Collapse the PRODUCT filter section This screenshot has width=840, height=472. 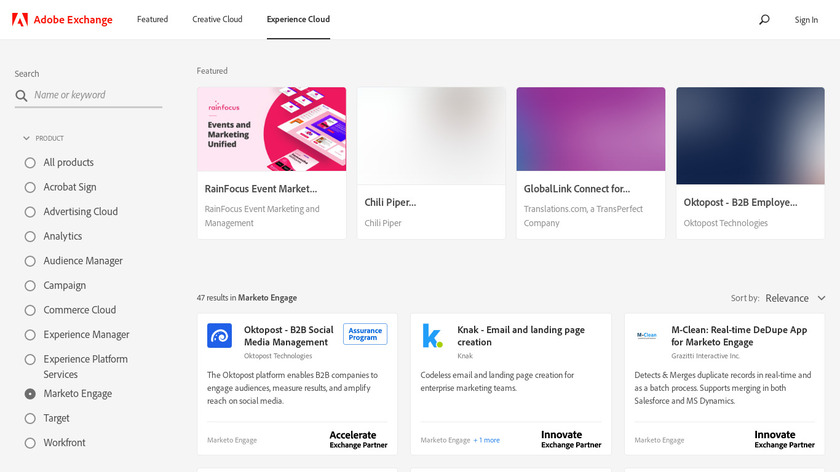[43, 138]
